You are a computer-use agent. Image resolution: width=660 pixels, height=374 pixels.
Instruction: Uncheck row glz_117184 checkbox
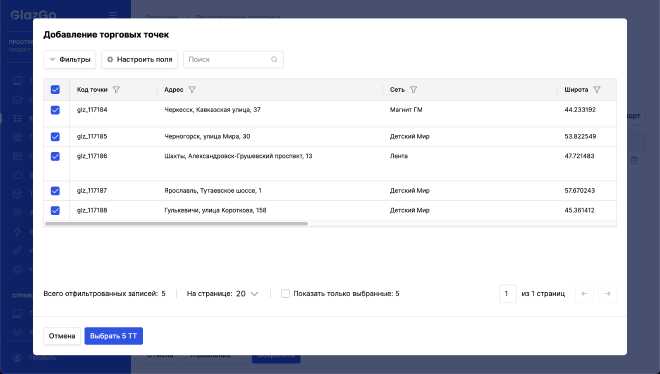(55, 110)
